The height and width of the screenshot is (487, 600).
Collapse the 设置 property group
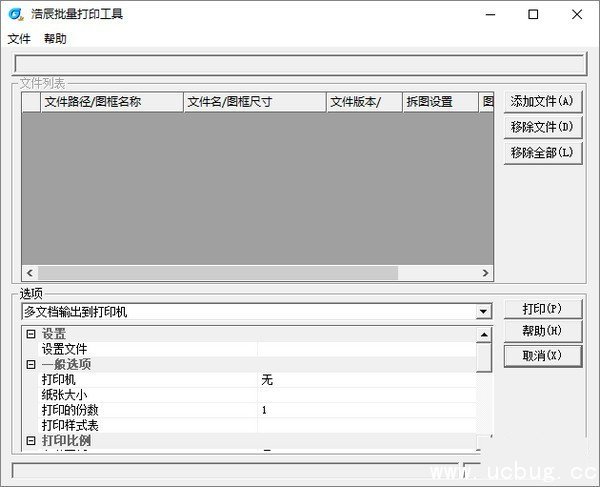[x=30, y=334]
